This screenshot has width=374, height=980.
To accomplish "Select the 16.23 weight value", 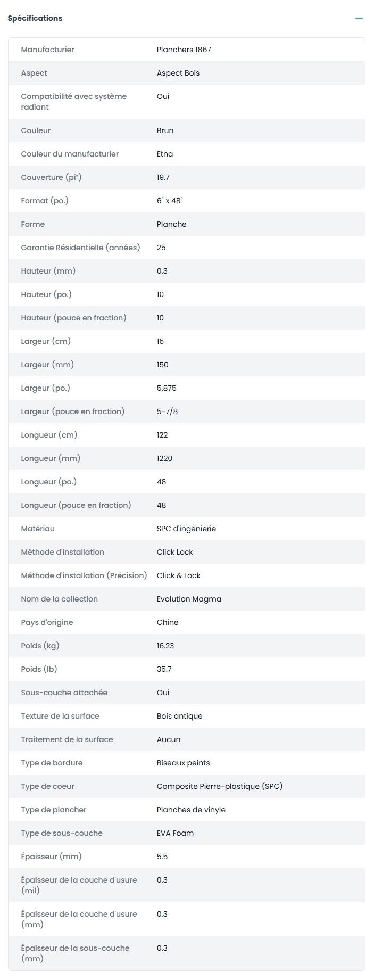I will (165, 646).
